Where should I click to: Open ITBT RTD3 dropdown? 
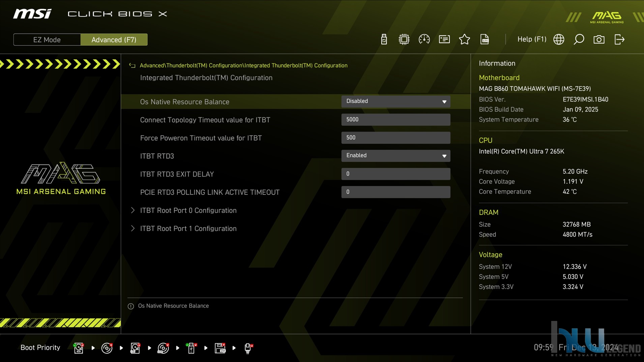[396, 156]
